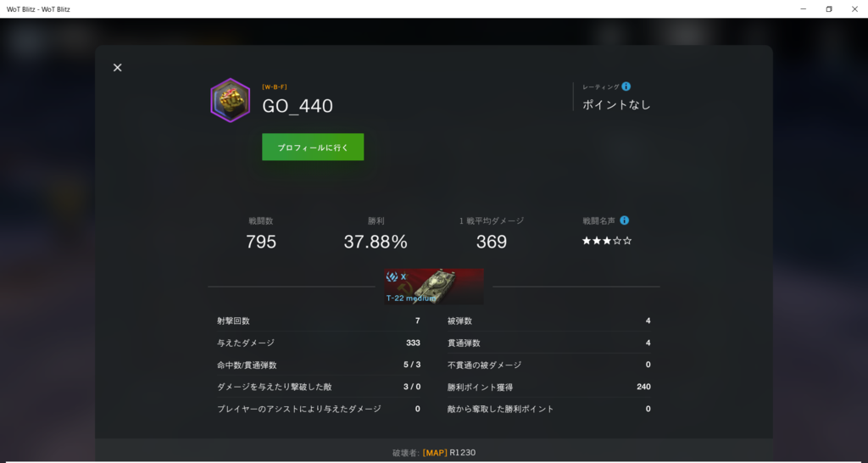Click the 勝利ポイント獲得 row
Image resolution: width=868 pixels, height=463 pixels.
point(548,387)
